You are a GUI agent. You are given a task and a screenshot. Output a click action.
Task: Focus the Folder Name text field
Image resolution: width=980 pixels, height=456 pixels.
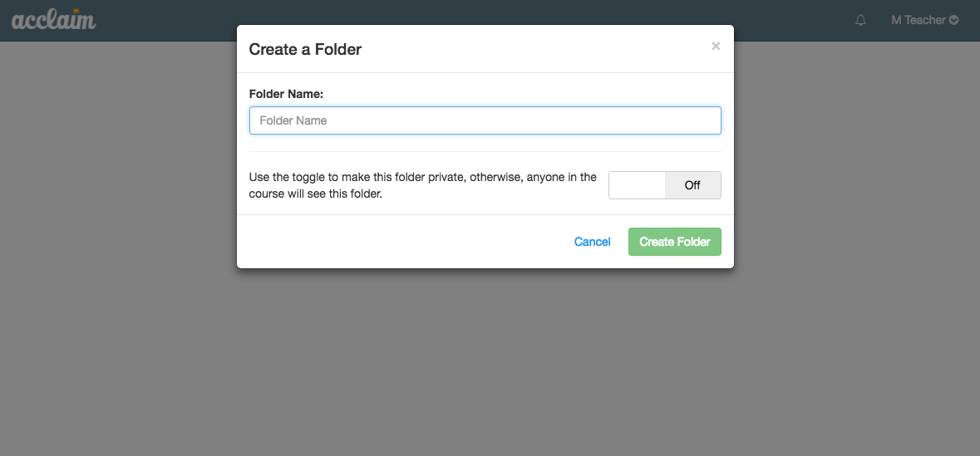485,120
